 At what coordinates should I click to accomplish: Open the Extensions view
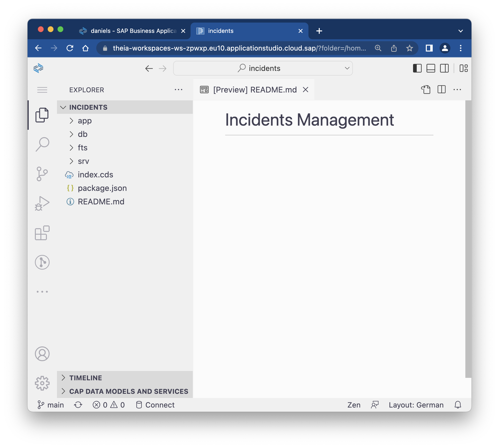click(42, 233)
